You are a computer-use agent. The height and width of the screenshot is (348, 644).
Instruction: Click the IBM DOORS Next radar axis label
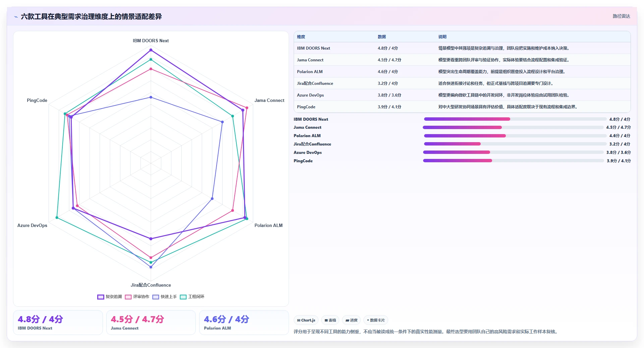point(151,41)
